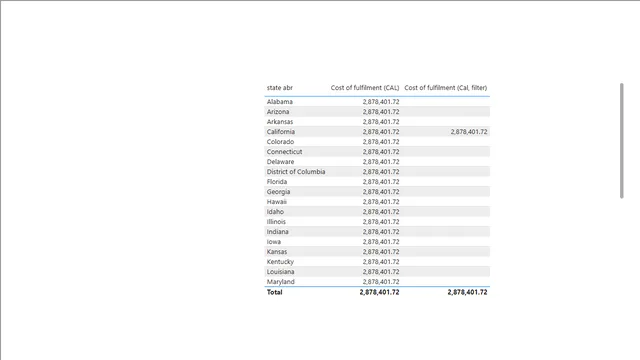Select the Arizona row label
640x360 pixels.
click(278, 112)
